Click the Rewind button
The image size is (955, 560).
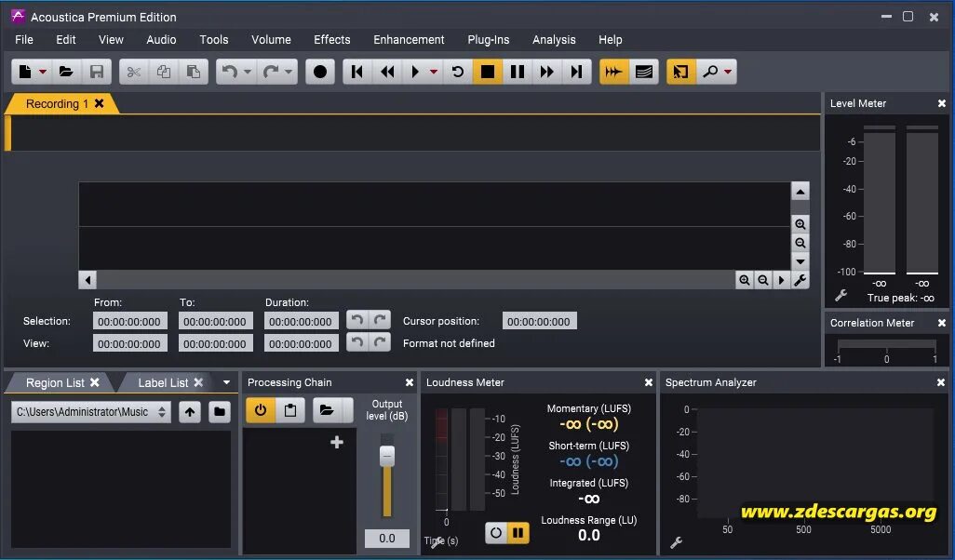(387, 72)
